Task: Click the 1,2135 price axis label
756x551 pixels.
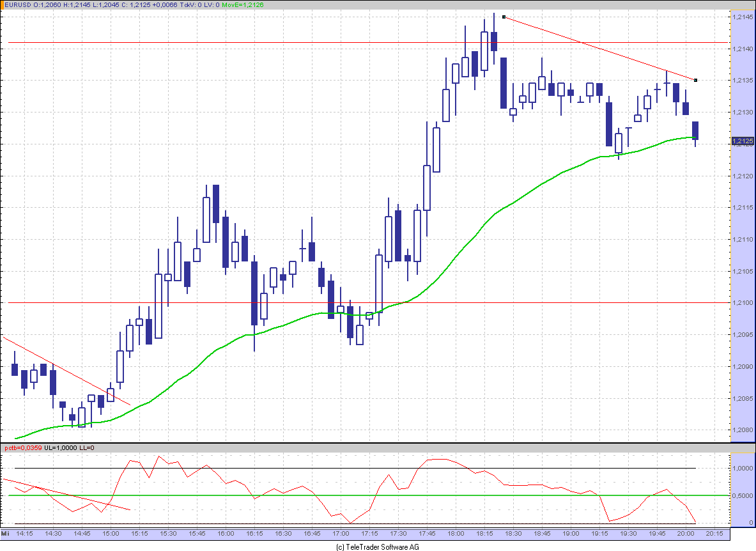Action: [x=743, y=81]
